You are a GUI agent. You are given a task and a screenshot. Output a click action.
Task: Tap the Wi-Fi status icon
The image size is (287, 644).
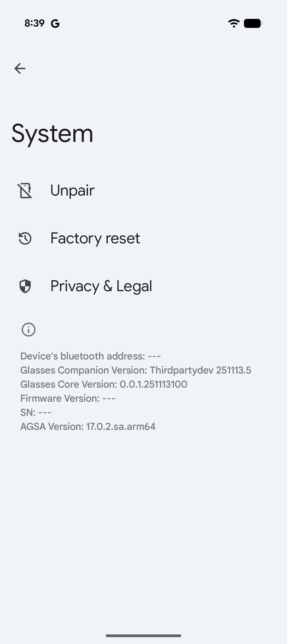234,23
